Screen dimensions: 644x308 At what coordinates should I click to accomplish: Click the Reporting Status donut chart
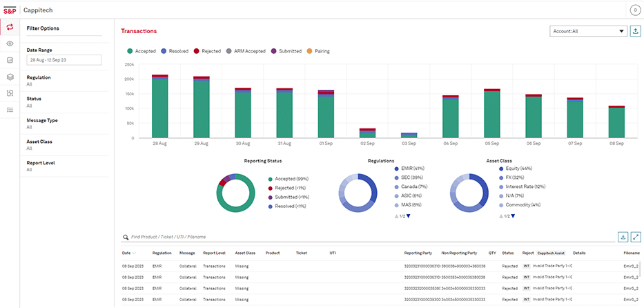pyautogui.click(x=236, y=193)
